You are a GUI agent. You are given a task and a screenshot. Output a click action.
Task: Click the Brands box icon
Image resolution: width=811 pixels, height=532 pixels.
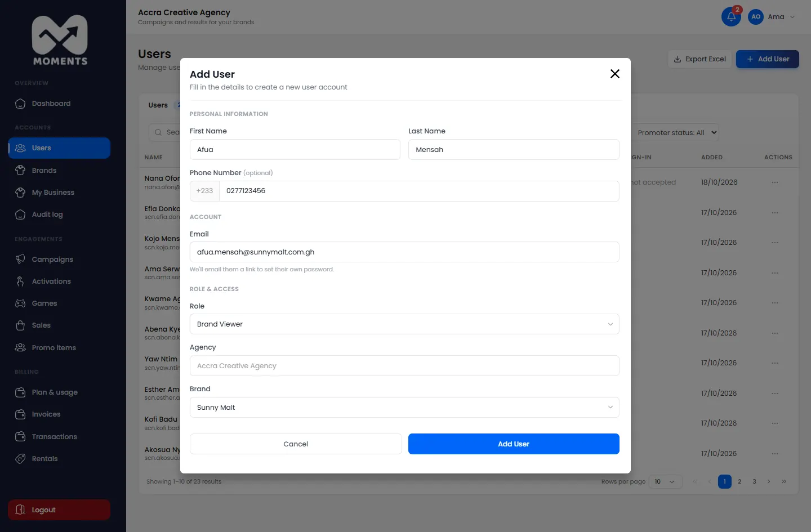(20, 171)
